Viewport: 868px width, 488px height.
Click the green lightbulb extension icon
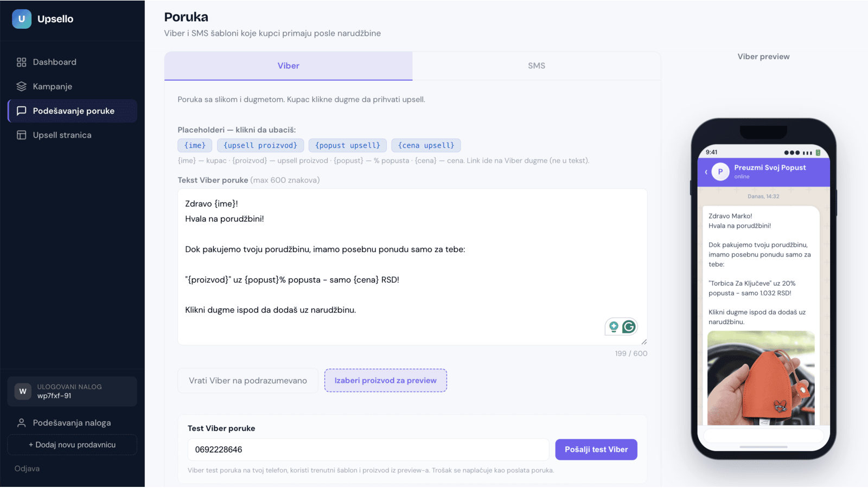tap(614, 327)
